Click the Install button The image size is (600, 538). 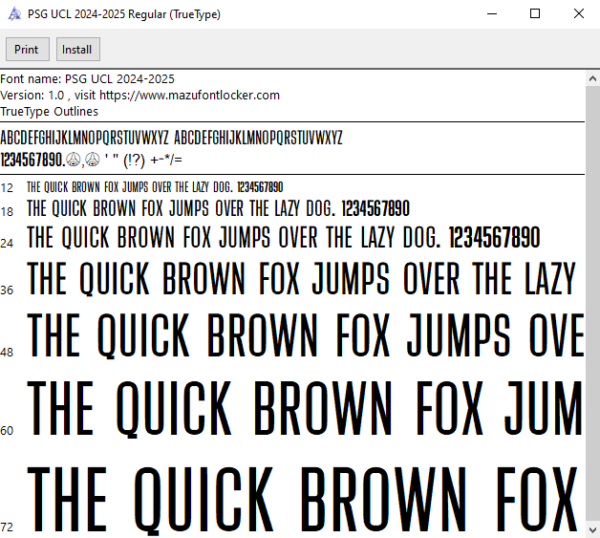coord(78,49)
